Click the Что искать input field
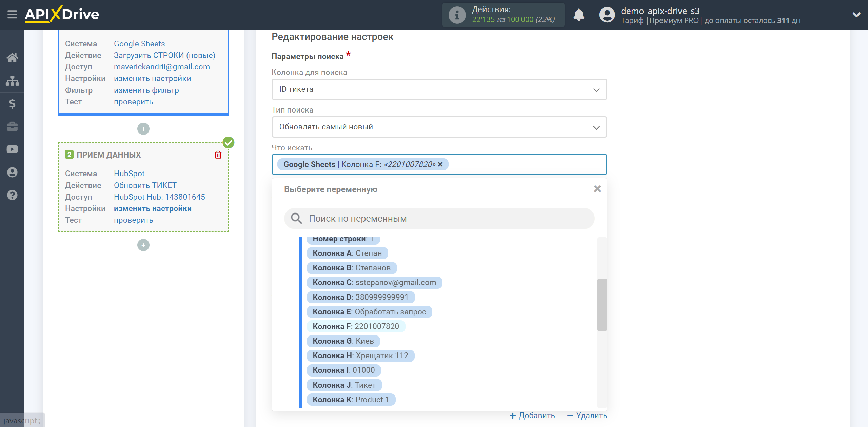 tap(439, 164)
